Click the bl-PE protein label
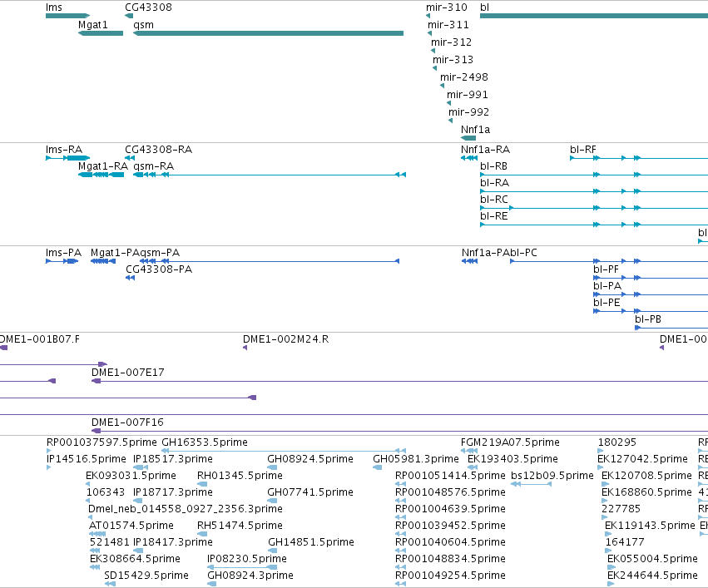708x588 pixels. point(607,303)
